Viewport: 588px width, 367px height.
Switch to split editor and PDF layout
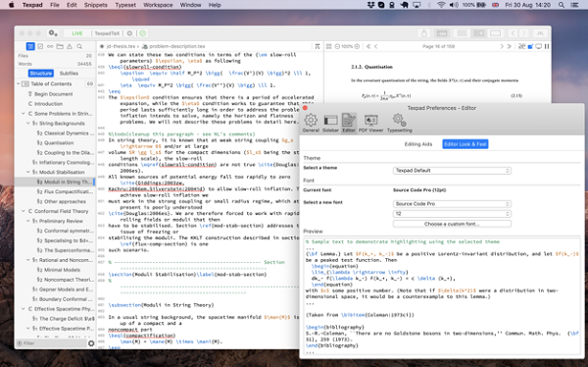pyautogui.click(x=479, y=33)
